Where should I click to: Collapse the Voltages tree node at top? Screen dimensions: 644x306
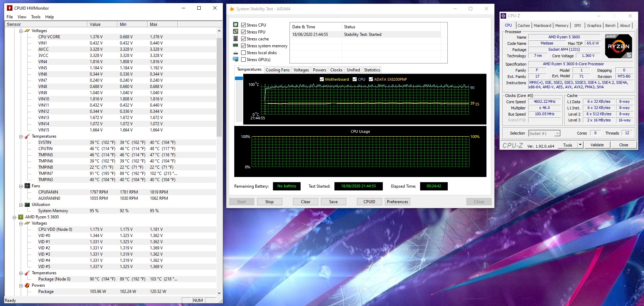tap(21, 31)
